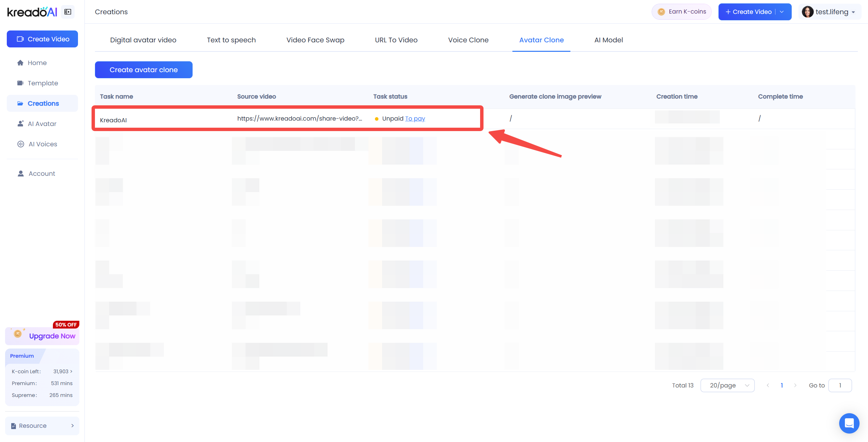Click the Upgrade Now banner

click(42, 336)
